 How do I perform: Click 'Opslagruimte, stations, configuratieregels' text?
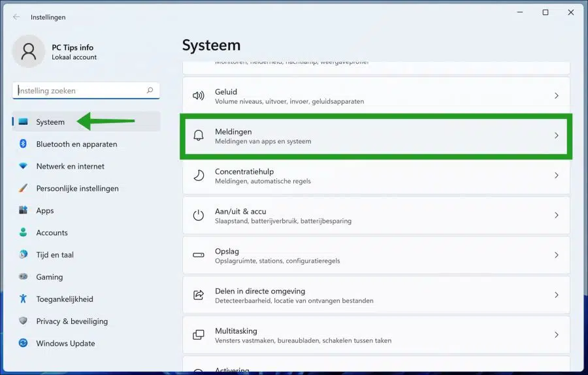point(277,261)
